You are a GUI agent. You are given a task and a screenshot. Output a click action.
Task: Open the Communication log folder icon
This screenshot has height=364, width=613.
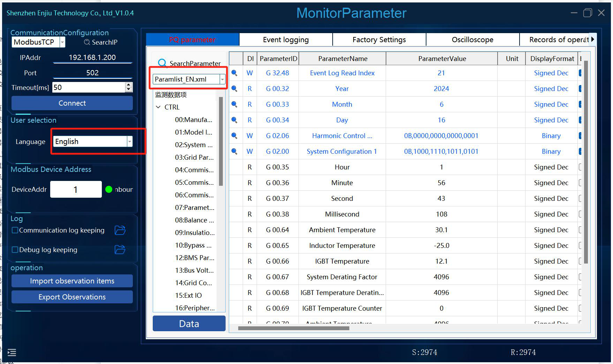pos(120,230)
